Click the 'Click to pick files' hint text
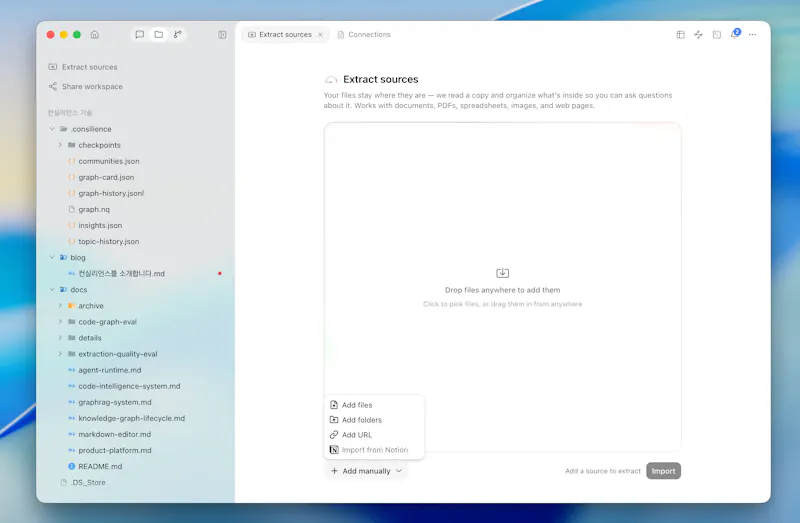The width and height of the screenshot is (800, 523). (x=503, y=304)
